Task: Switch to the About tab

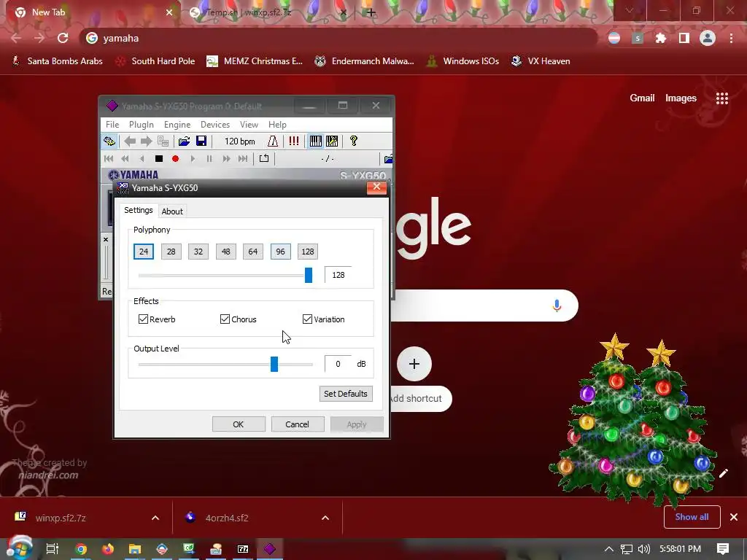Action: click(172, 211)
